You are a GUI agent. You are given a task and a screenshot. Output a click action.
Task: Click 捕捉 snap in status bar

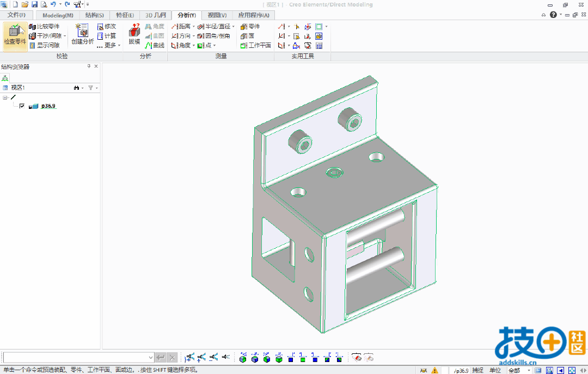478,370
